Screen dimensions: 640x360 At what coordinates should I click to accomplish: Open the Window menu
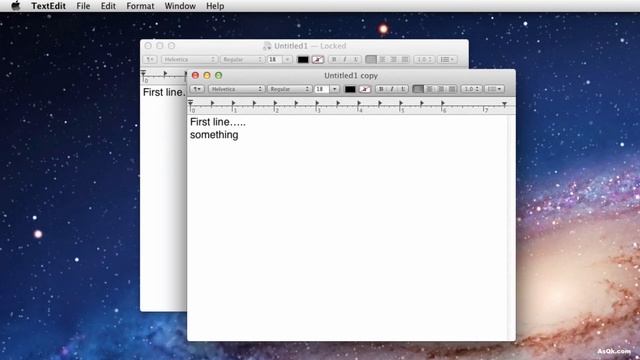pos(180,6)
